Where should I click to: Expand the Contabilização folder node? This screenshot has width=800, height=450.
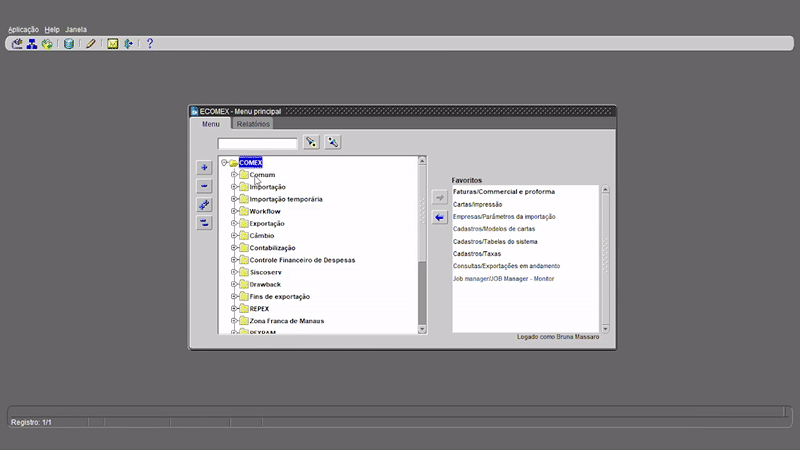coord(234,248)
